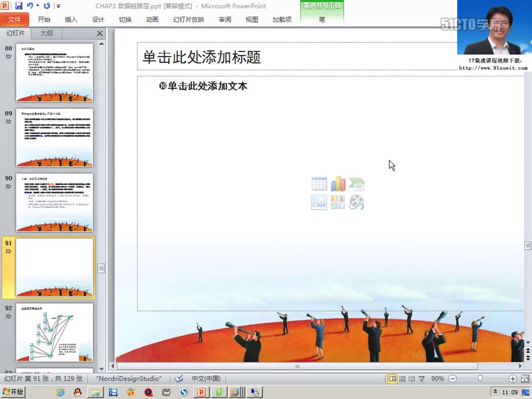Click Windows 开始 Start button

(x=13, y=392)
